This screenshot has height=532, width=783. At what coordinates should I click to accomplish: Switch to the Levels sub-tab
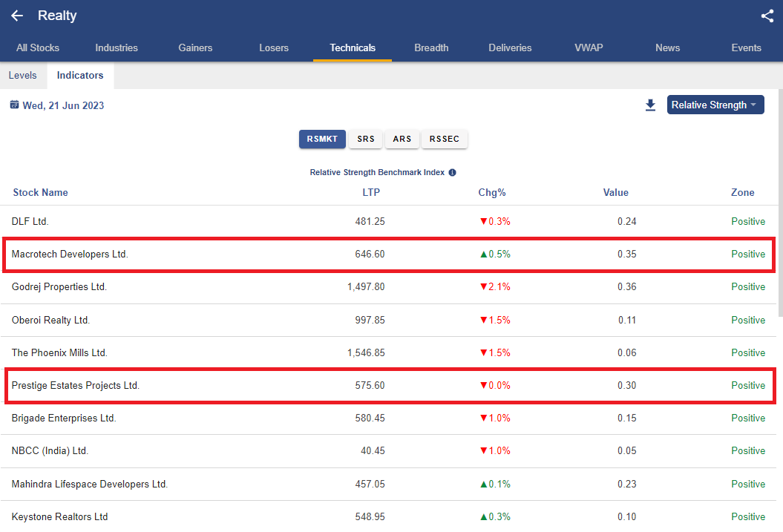point(22,76)
